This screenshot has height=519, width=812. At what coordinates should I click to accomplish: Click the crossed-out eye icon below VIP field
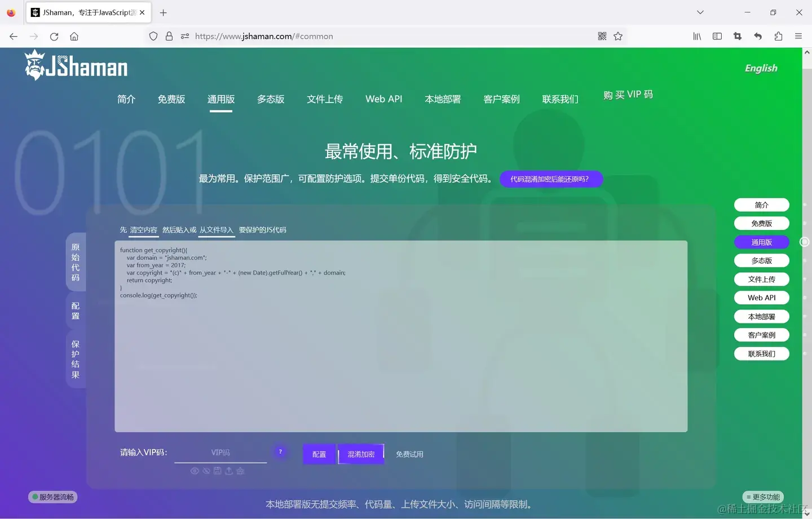(x=206, y=471)
